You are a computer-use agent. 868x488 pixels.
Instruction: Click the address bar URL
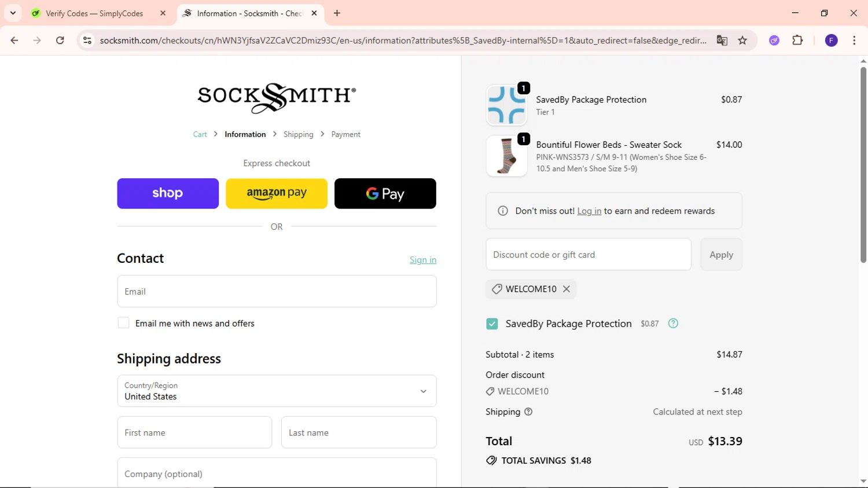tap(403, 41)
